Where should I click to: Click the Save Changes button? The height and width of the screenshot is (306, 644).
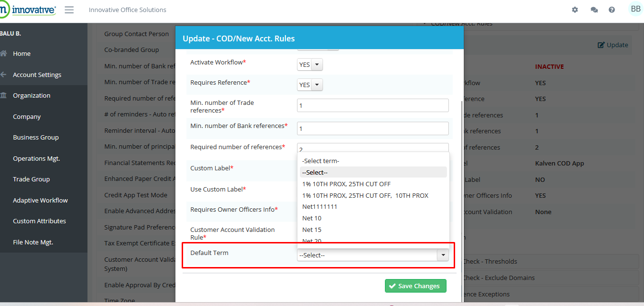tap(416, 286)
